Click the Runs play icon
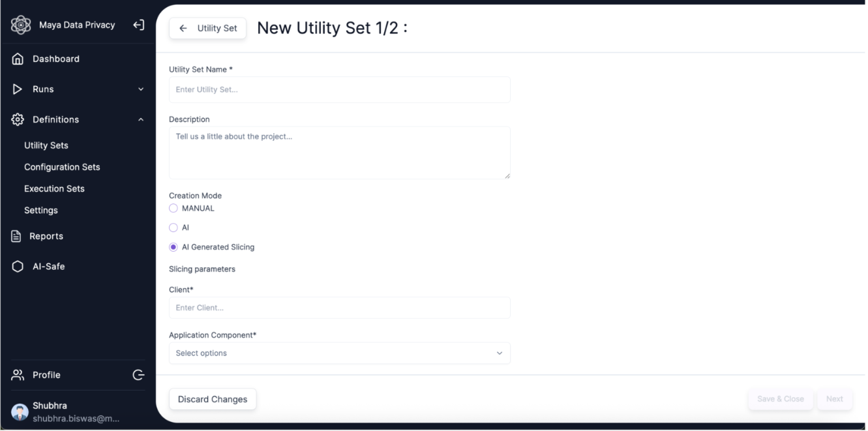This screenshot has height=431, width=868. click(x=18, y=89)
